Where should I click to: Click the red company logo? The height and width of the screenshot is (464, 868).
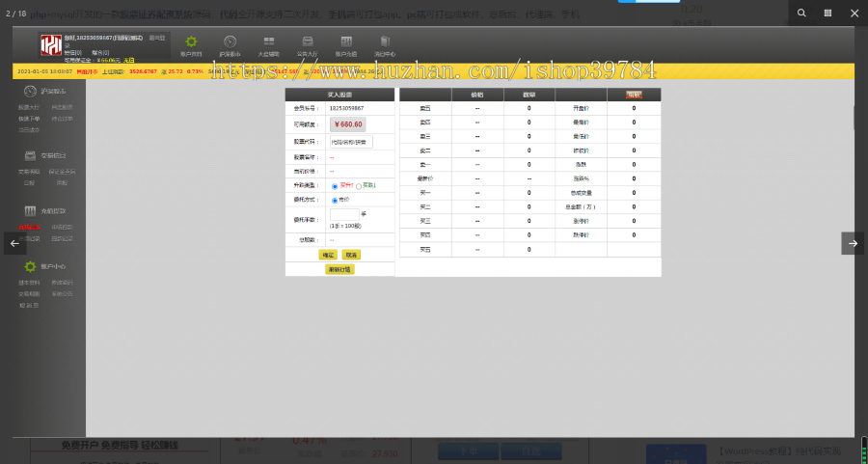click(x=51, y=46)
